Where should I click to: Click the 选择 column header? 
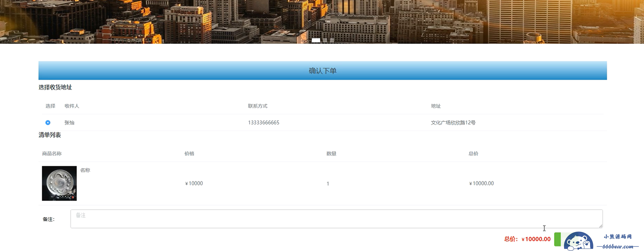[50, 106]
